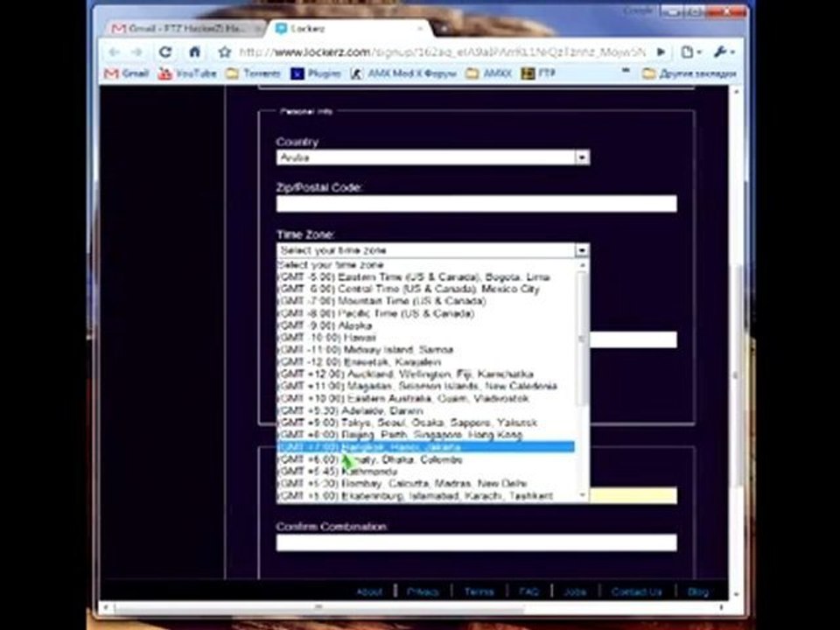Select GMT +9:30 Adelaide, Darwin
This screenshot has width=840, height=630.
tap(426, 411)
